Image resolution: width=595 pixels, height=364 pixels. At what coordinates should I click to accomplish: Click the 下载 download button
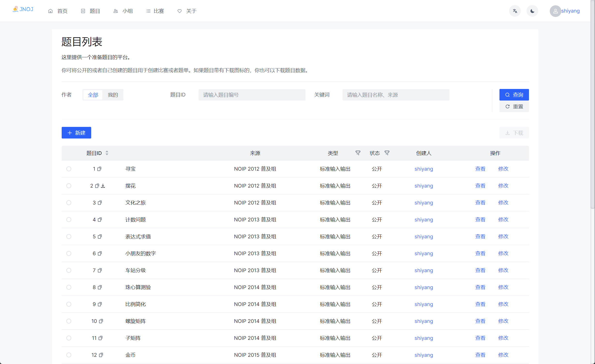point(514,133)
